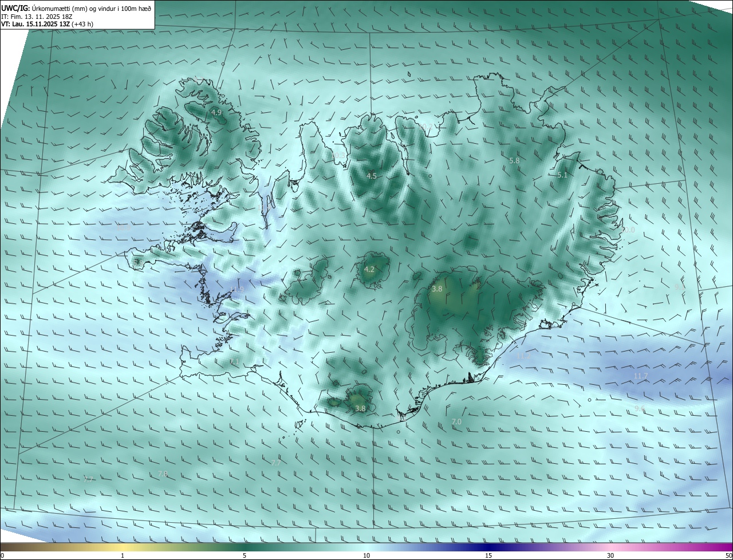Click the 7.0 value off the south coast
This screenshot has height=560, width=733.
click(456, 421)
